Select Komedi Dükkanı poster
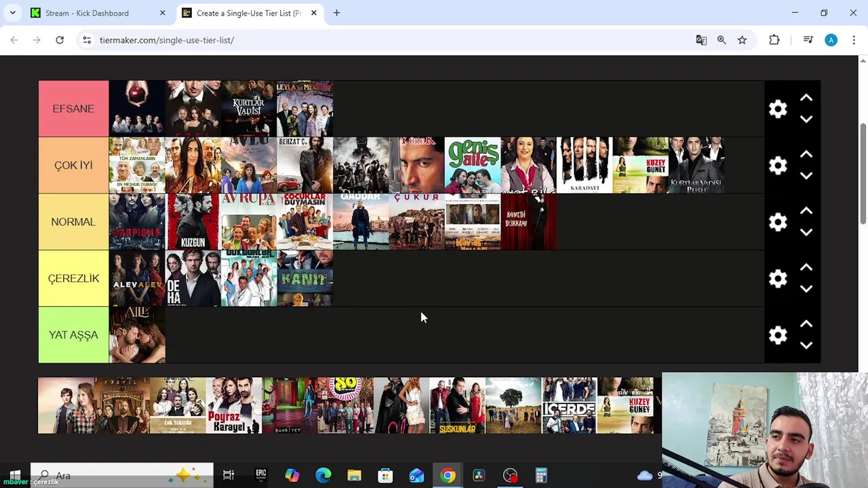The height and width of the screenshot is (488, 868). pos(528,222)
